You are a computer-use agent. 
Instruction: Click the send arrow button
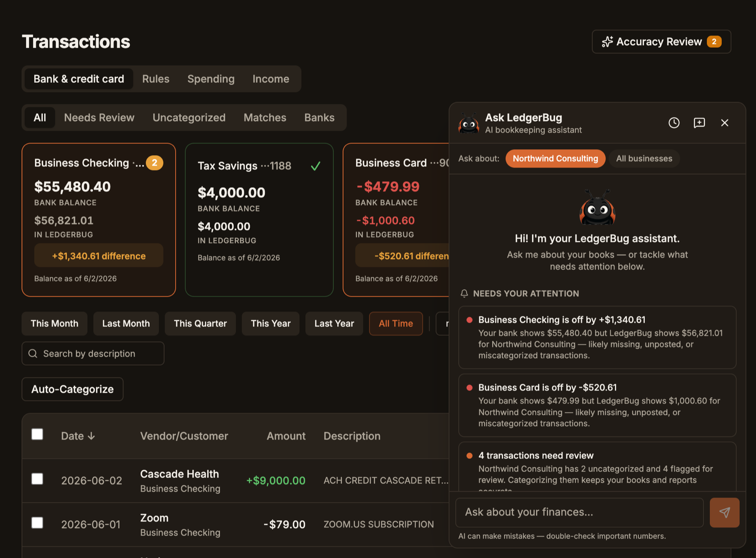pos(724,512)
